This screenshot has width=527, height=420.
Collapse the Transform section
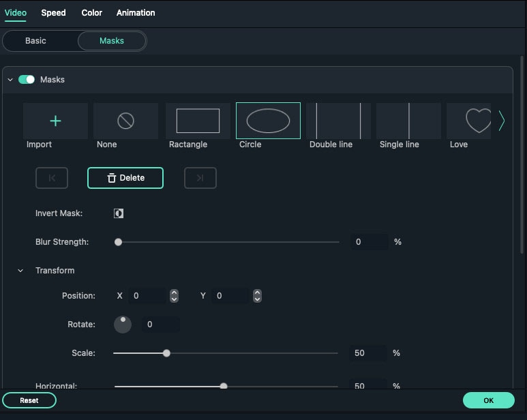[x=20, y=271]
